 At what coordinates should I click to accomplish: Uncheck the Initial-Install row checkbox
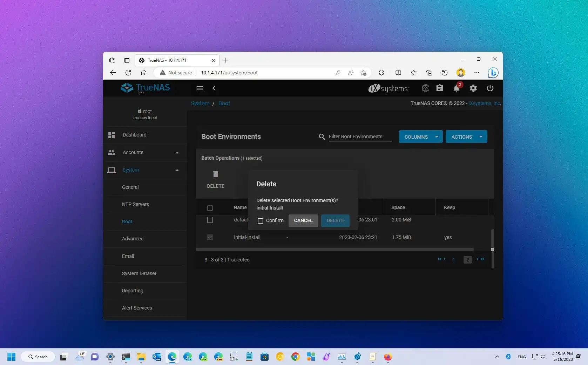point(210,237)
